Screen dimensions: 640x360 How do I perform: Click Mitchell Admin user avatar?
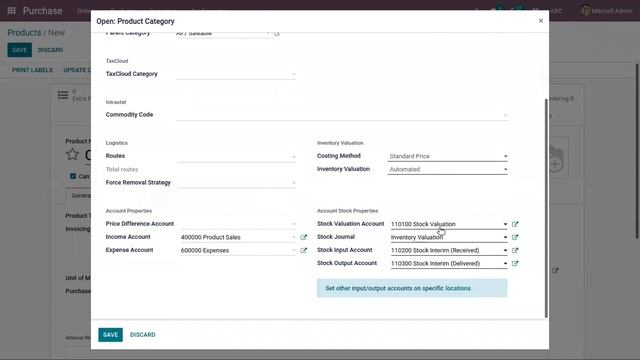click(585, 11)
